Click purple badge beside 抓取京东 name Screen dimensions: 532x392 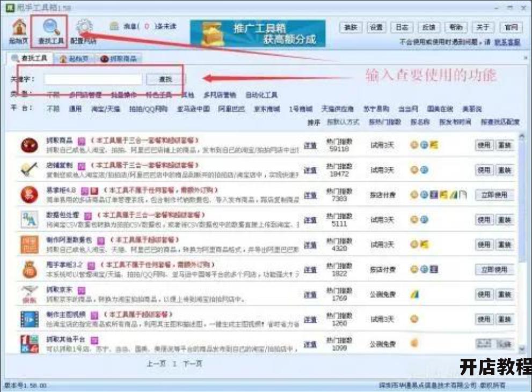tap(82, 290)
